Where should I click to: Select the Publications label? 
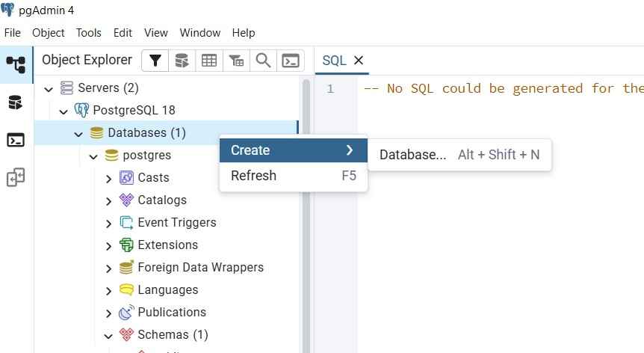coord(172,312)
